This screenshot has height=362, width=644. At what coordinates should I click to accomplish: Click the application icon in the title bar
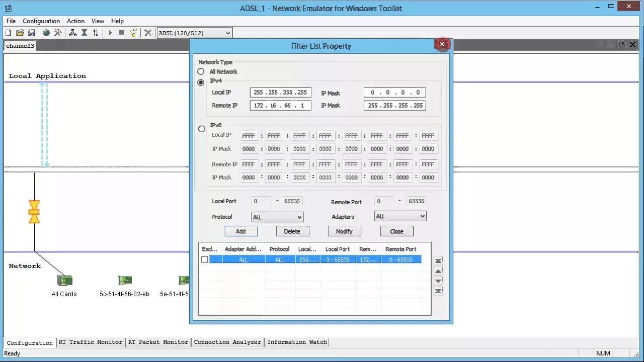pyautogui.click(x=8, y=8)
